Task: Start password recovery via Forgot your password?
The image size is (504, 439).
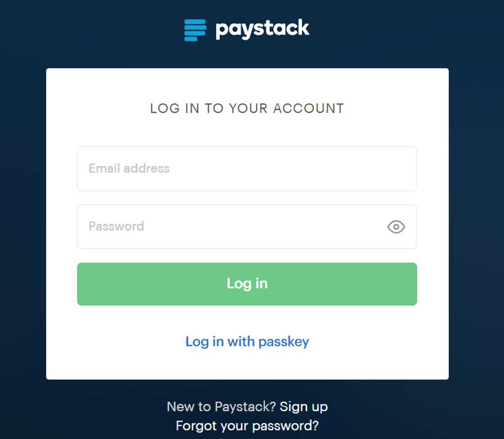Action: (x=247, y=426)
